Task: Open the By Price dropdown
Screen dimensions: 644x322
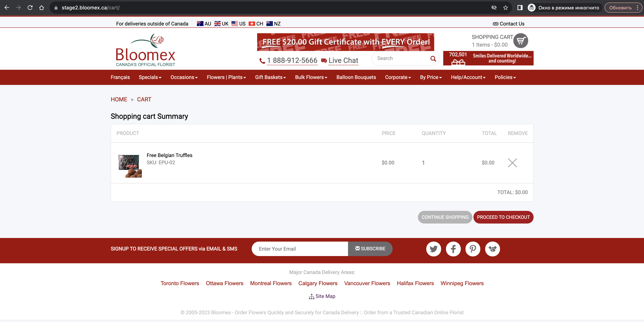Action: (431, 77)
